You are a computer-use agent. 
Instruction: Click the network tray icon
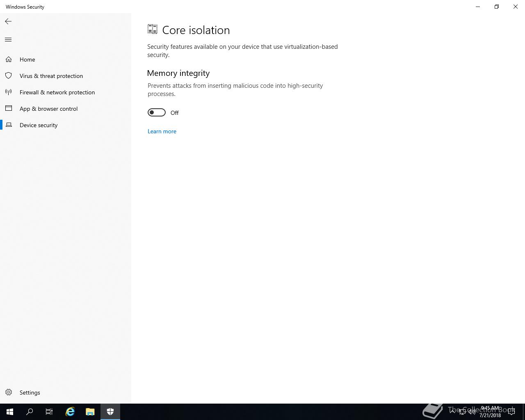[462, 412]
